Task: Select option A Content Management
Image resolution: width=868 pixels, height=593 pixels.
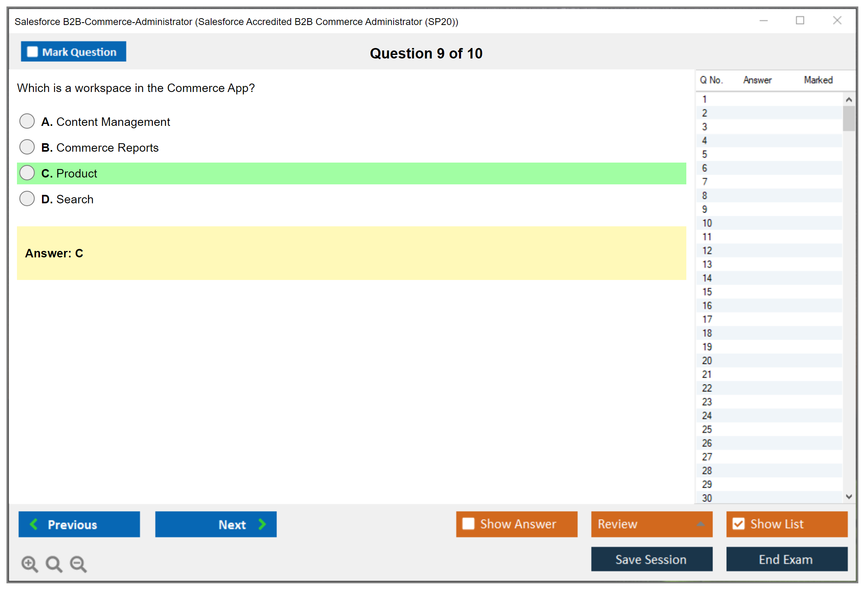Action: (x=27, y=121)
